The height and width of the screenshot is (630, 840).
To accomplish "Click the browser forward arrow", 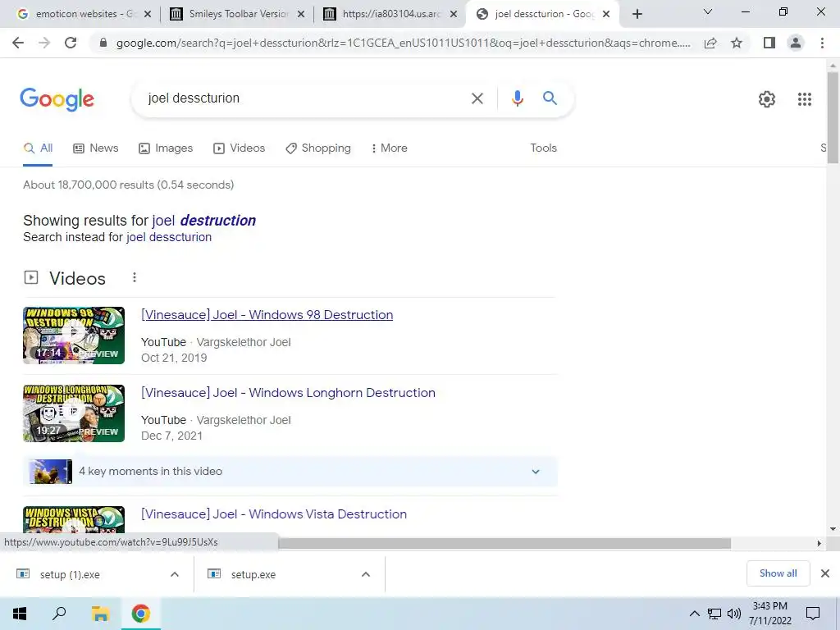I will (x=44, y=43).
